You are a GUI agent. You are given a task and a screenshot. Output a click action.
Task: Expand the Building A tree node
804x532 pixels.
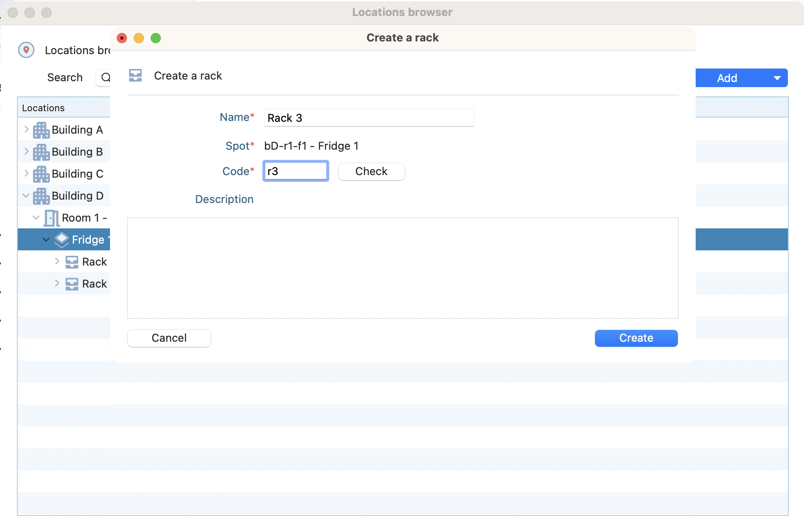pos(26,129)
